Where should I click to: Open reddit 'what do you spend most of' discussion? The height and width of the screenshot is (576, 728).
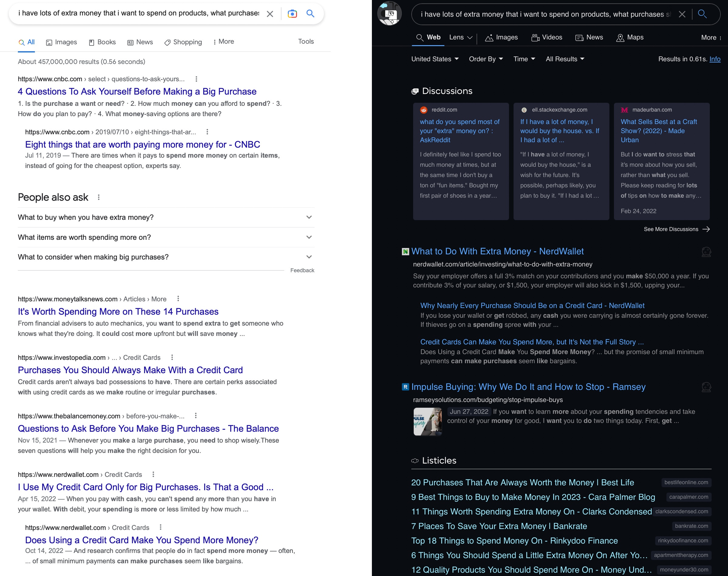(460, 131)
